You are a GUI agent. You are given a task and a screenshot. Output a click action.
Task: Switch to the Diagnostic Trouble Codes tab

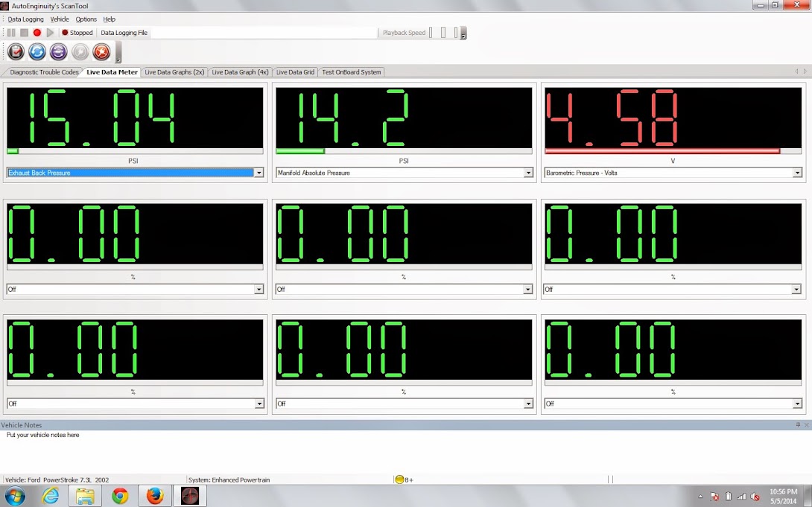click(x=44, y=72)
